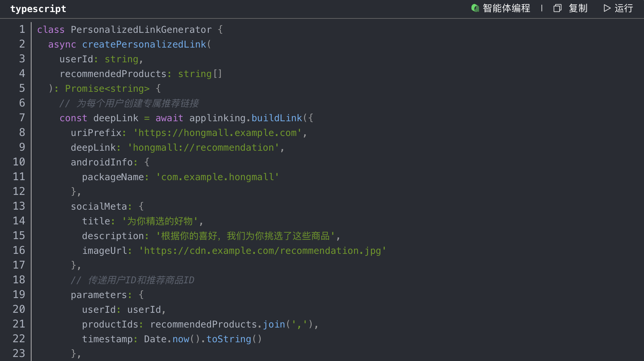Click the 'com.example.hongmall' package string

click(x=217, y=177)
